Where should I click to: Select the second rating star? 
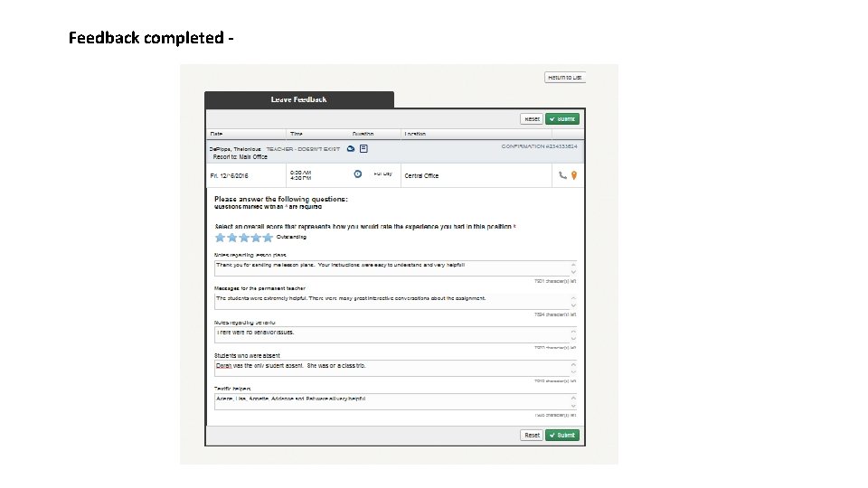coord(232,238)
